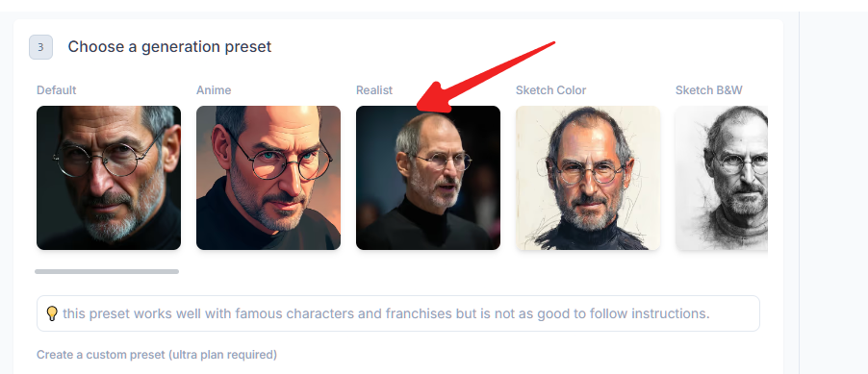
Task: Click the preset tip message box
Action: [398, 313]
